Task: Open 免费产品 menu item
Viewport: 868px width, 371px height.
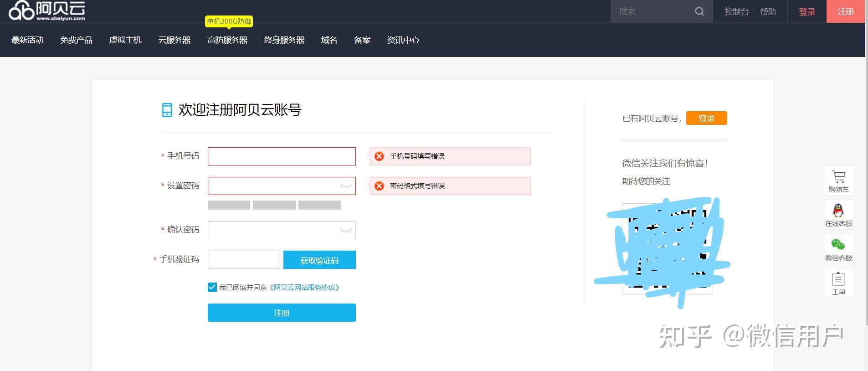Action: tap(76, 40)
